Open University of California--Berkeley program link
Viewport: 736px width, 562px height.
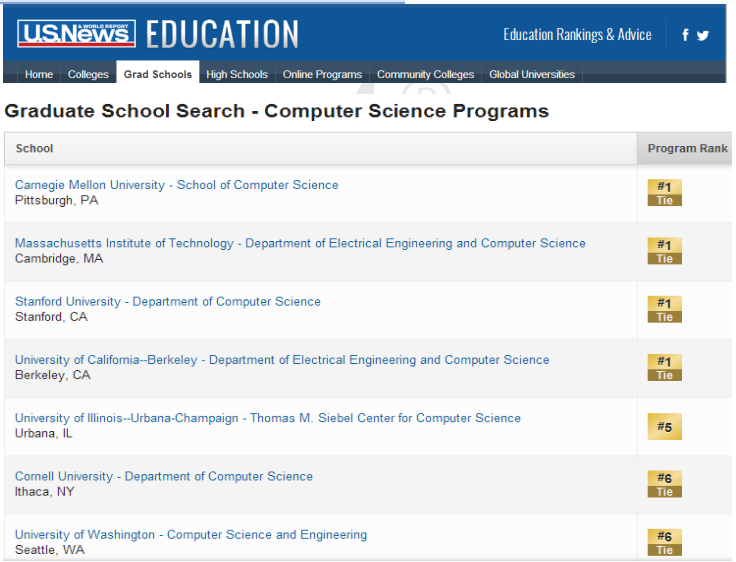(282, 360)
